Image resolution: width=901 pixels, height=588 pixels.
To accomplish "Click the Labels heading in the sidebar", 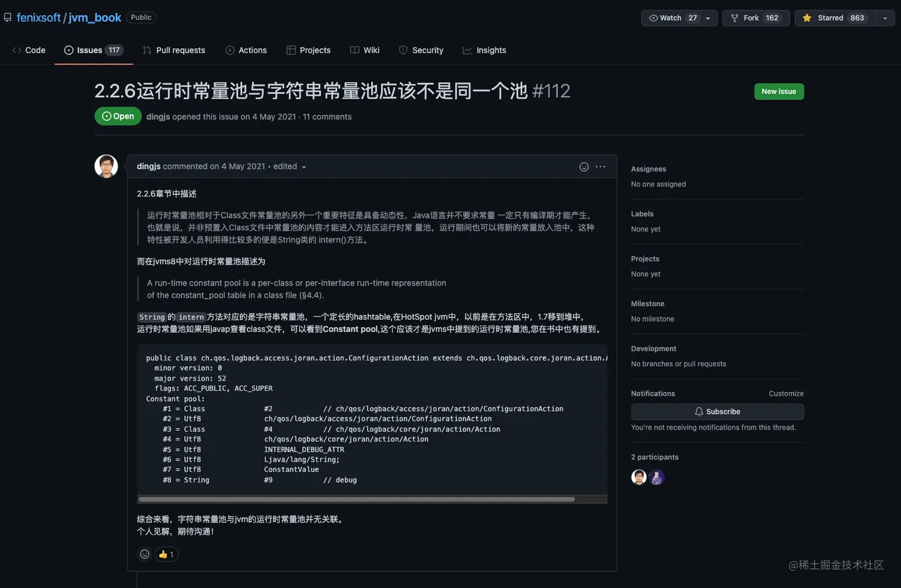I will (x=642, y=214).
